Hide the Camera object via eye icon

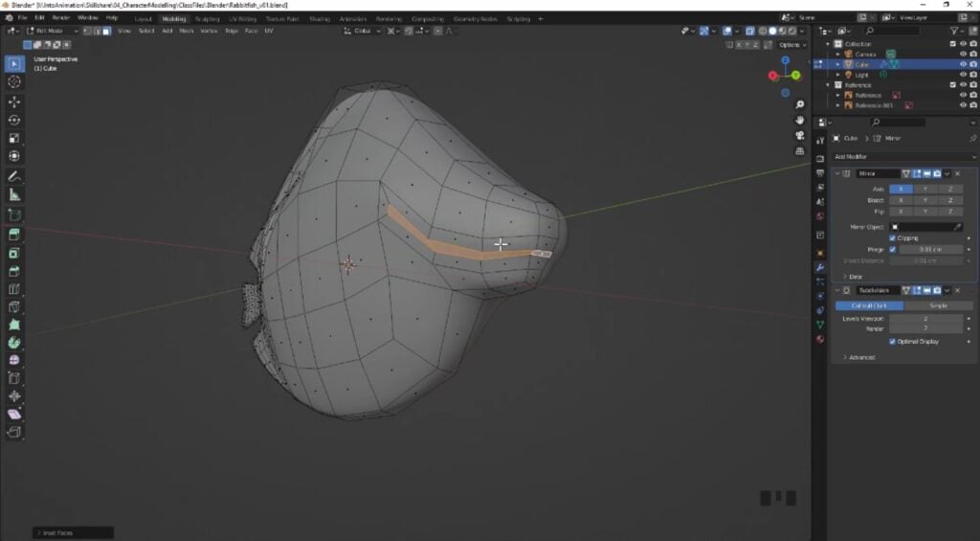click(963, 54)
